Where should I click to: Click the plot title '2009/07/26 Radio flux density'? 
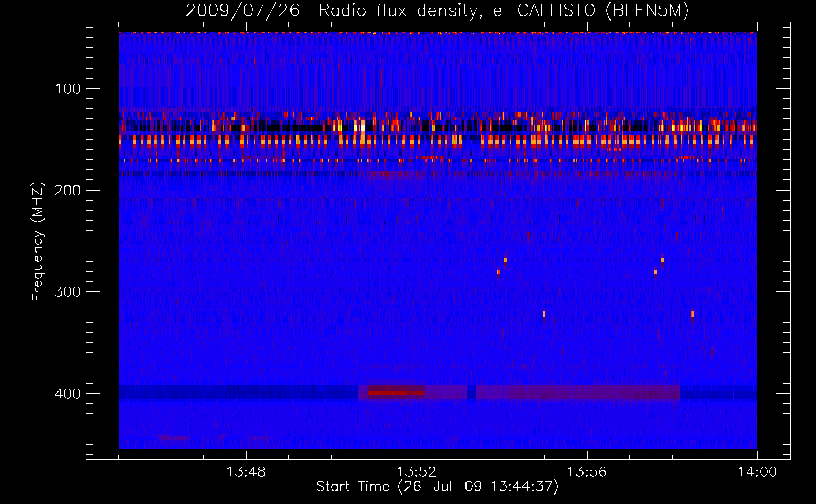[437, 10]
